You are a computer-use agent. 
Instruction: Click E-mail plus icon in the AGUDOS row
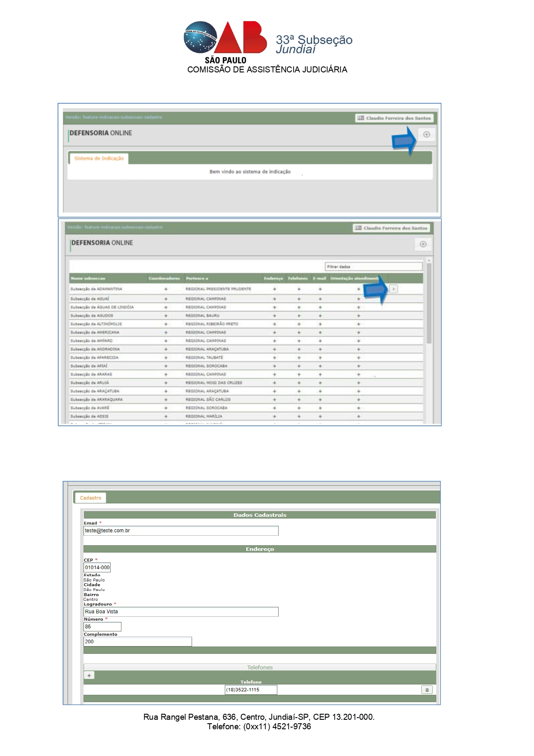[320, 316]
